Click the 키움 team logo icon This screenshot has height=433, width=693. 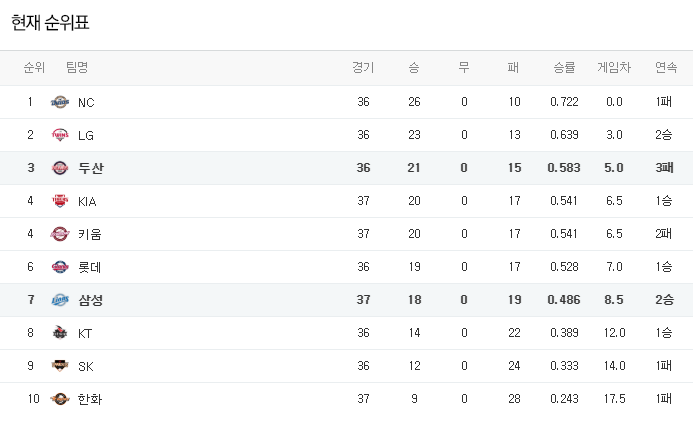click(60, 234)
